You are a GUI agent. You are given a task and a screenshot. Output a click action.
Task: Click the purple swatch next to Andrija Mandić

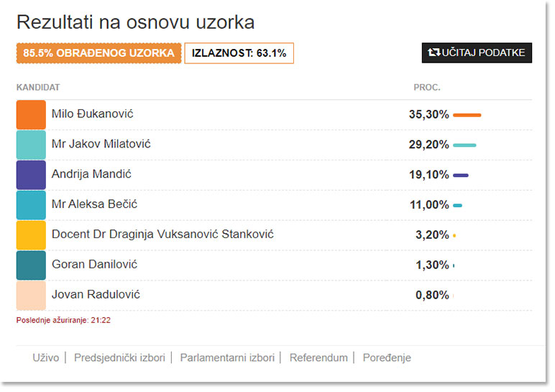31,175
